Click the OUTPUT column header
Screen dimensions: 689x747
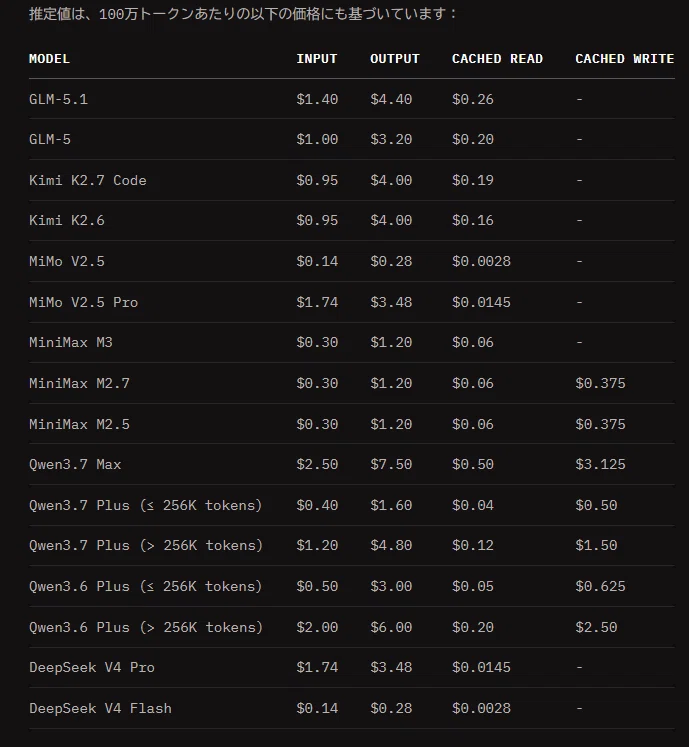[395, 59]
